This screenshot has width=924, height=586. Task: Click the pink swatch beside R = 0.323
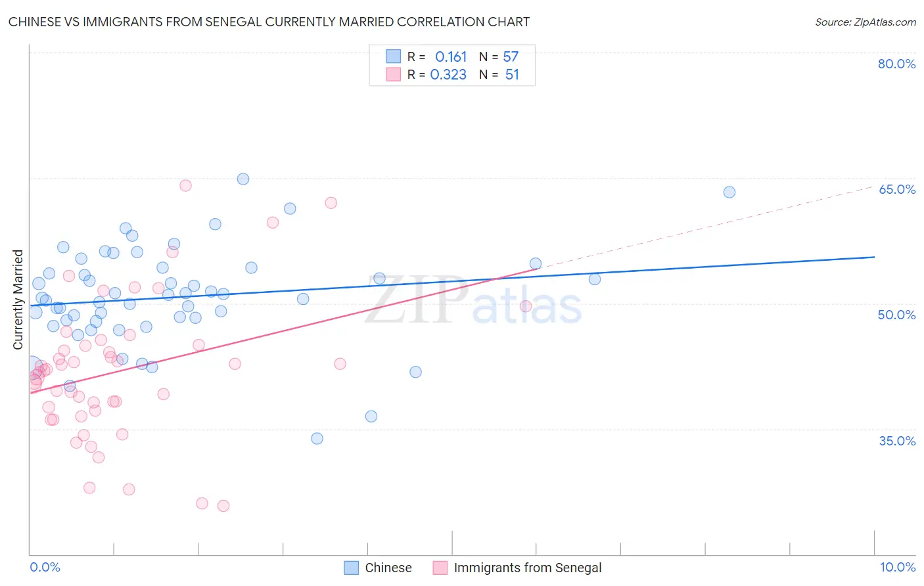click(x=393, y=74)
